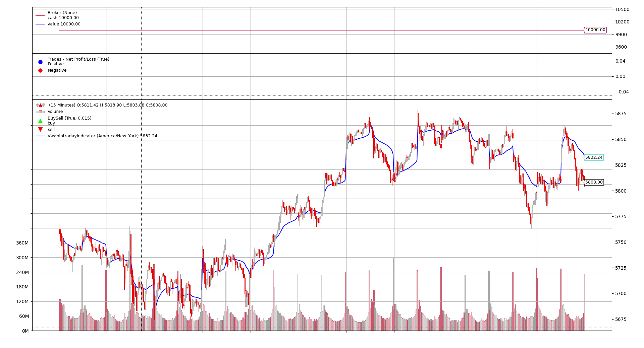This screenshot has height=348, width=644.
Task: Click the 120M volume axis tick label
Action: click(x=22, y=301)
